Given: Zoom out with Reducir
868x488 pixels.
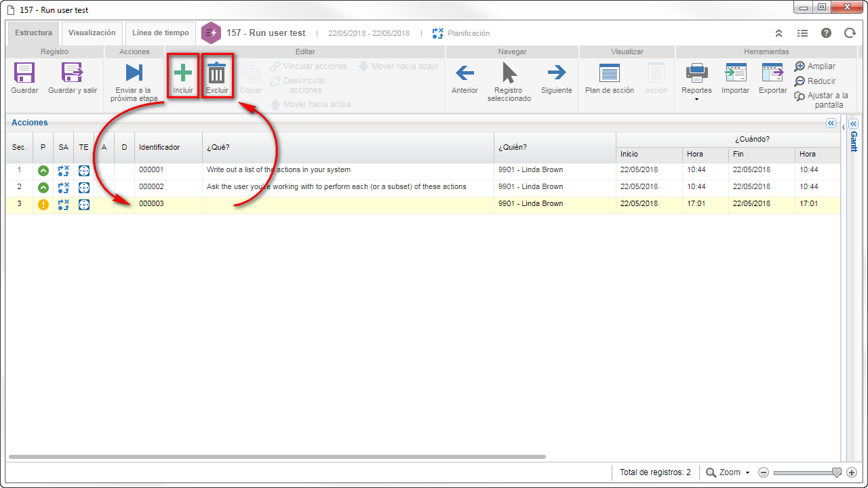Looking at the screenshot, I should click(x=814, y=81).
